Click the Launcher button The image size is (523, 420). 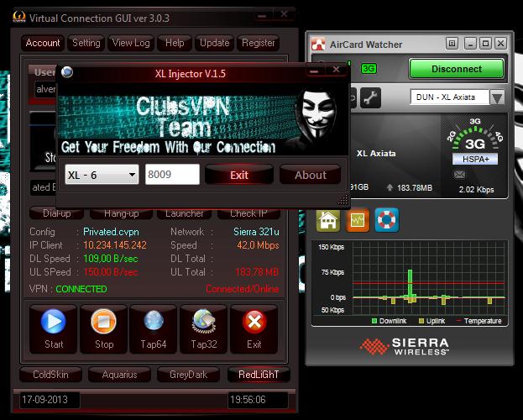click(184, 213)
